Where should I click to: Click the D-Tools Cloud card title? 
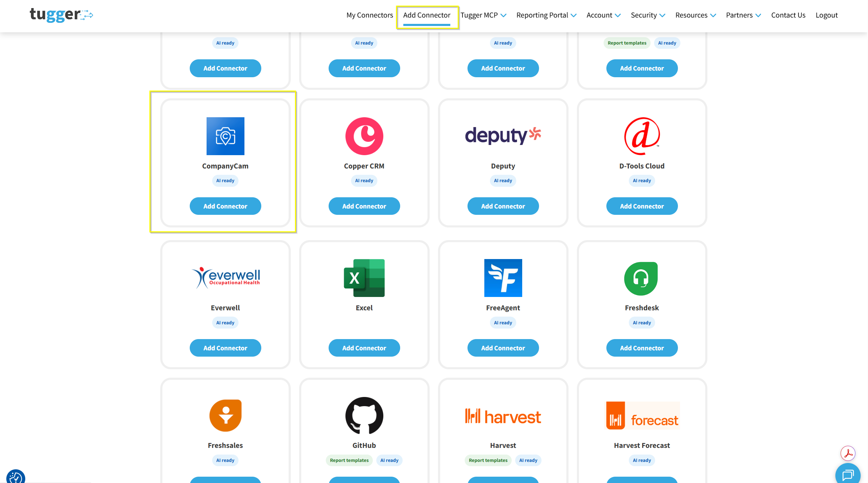pyautogui.click(x=642, y=166)
